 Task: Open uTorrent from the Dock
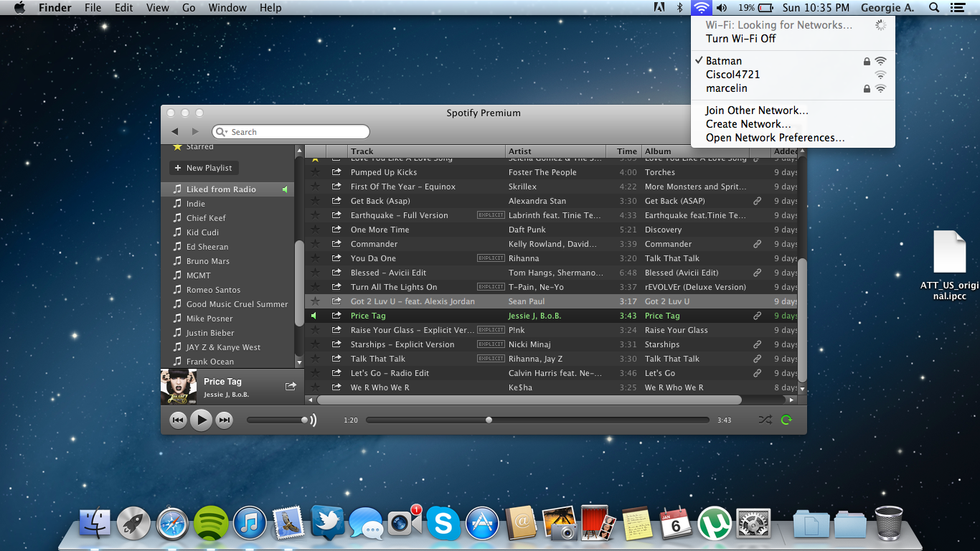715,523
